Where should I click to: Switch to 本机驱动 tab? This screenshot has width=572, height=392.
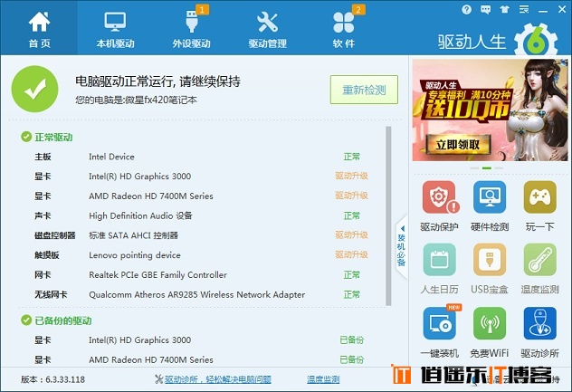point(115,29)
